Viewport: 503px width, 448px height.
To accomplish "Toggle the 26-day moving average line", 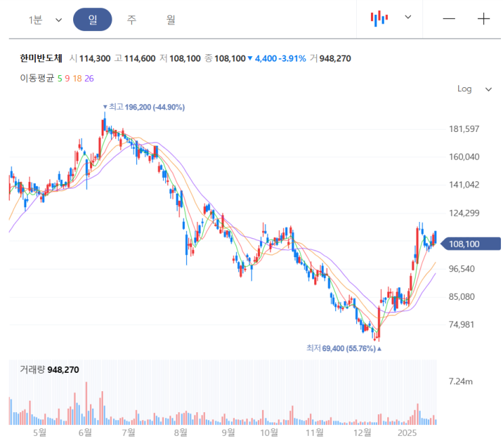I will (89, 79).
